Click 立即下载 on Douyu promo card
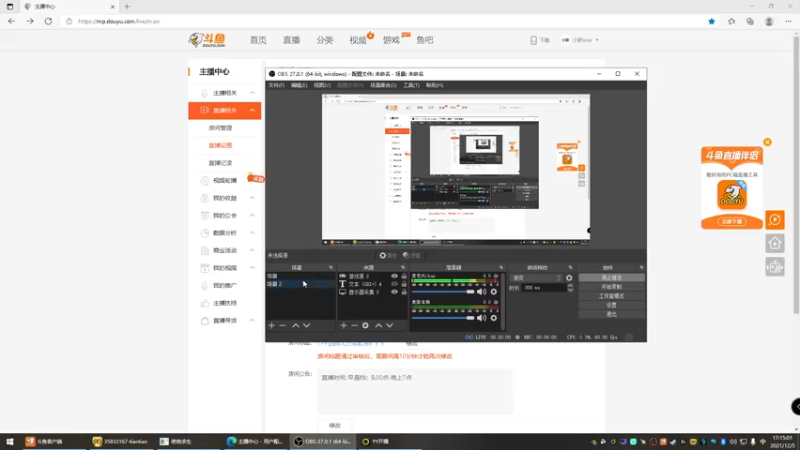This screenshot has height=450, width=800. [x=732, y=221]
